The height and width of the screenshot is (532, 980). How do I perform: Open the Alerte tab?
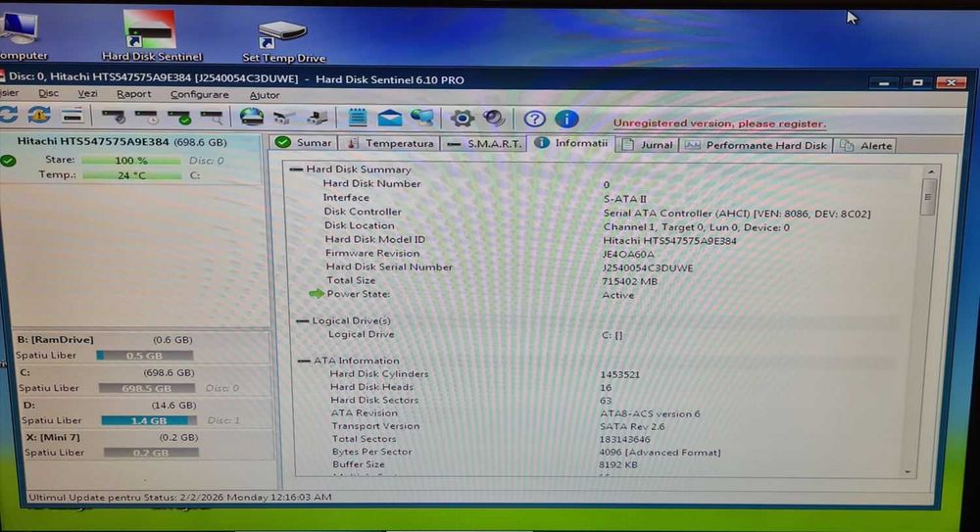pos(865,146)
